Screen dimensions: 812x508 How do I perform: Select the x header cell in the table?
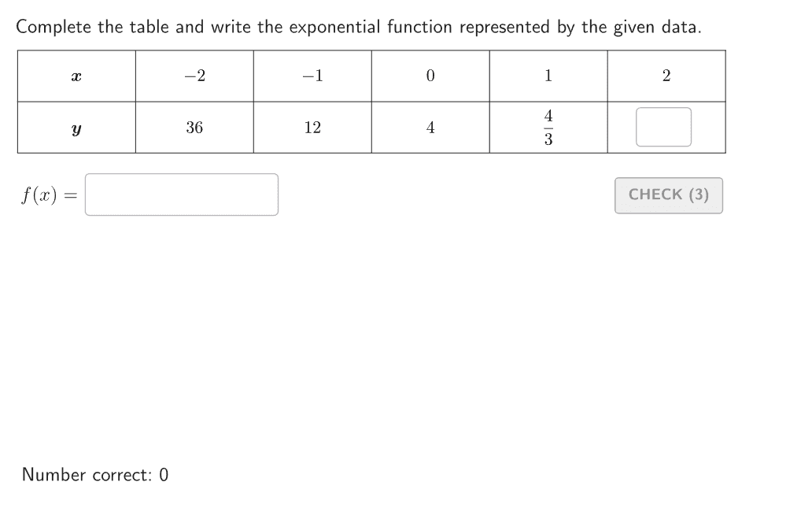pyautogui.click(x=76, y=76)
